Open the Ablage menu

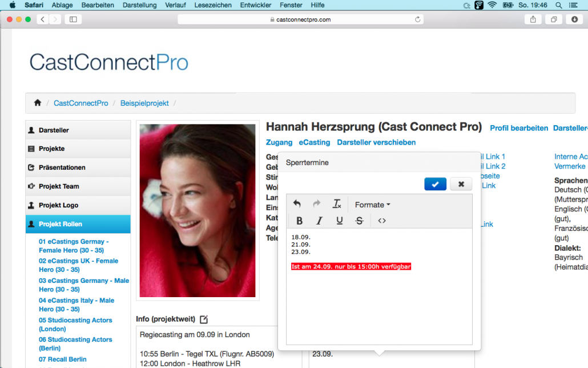[x=62, y=5]
